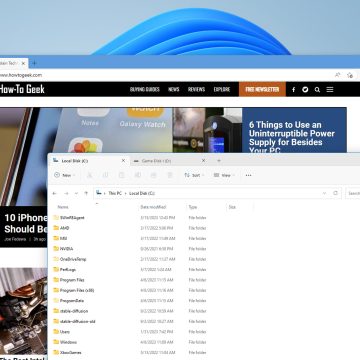Click the Free Newsletter button
The image size is (360, 360).
[262, 90]
